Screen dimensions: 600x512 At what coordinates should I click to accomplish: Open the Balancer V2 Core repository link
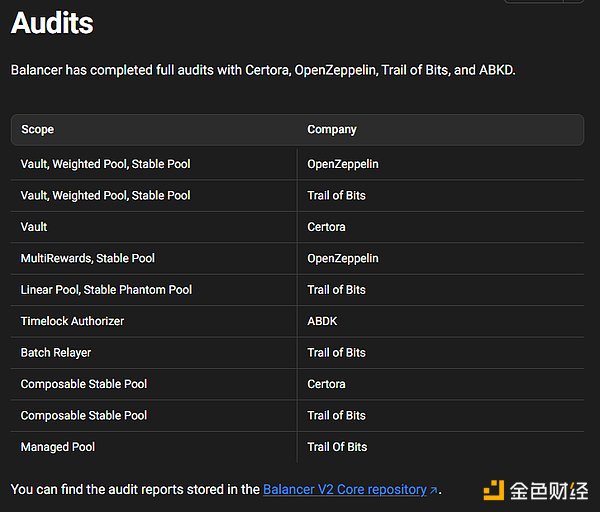(344, 489)
